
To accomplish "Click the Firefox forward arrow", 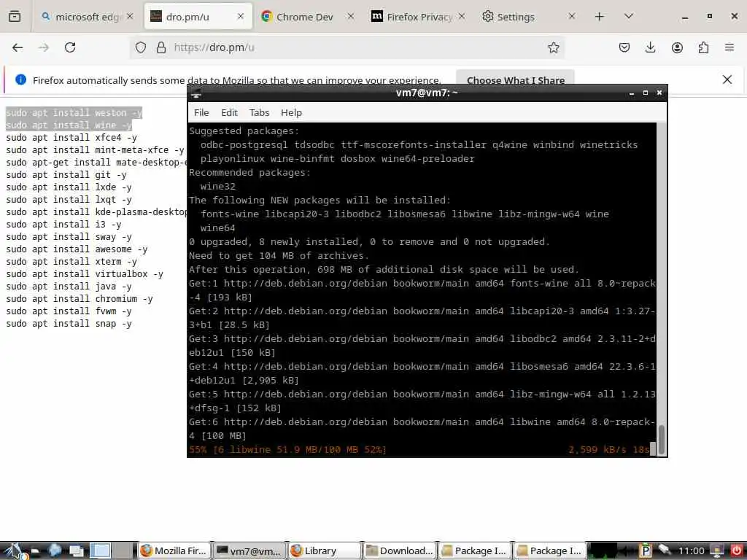I will coord(44,47).
